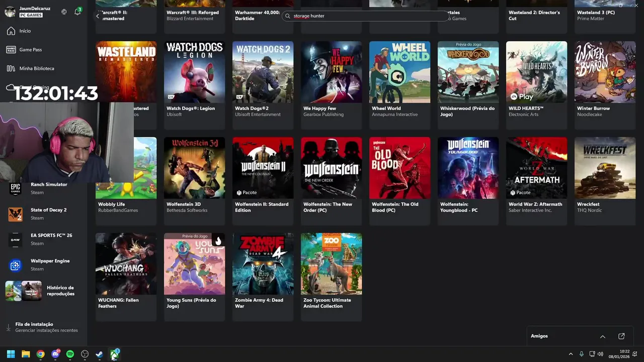This screenshot has width=644, height=362.
Task: Go back using the left arrow
Action: tap(98, 16)
